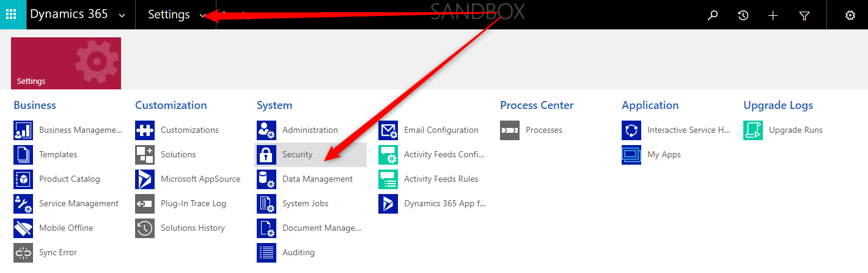
Task: Open the Administration menu item
Action: tap(310, 130)
